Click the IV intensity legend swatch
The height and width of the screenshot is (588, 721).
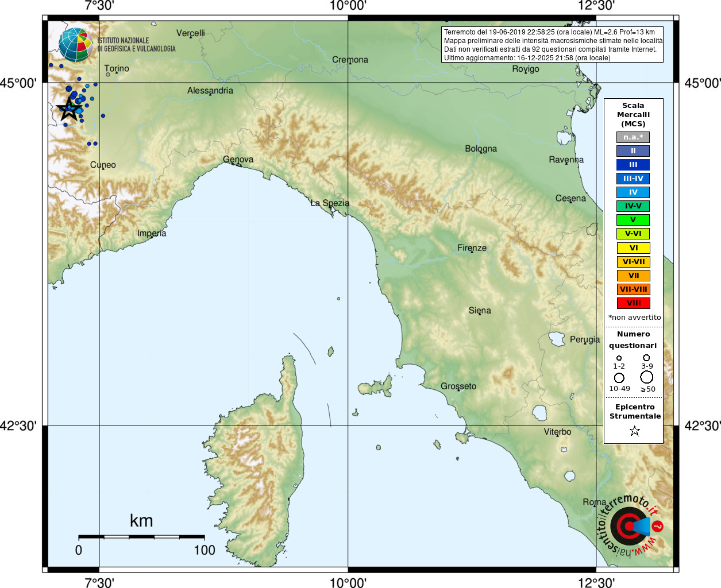coord(633,192)
